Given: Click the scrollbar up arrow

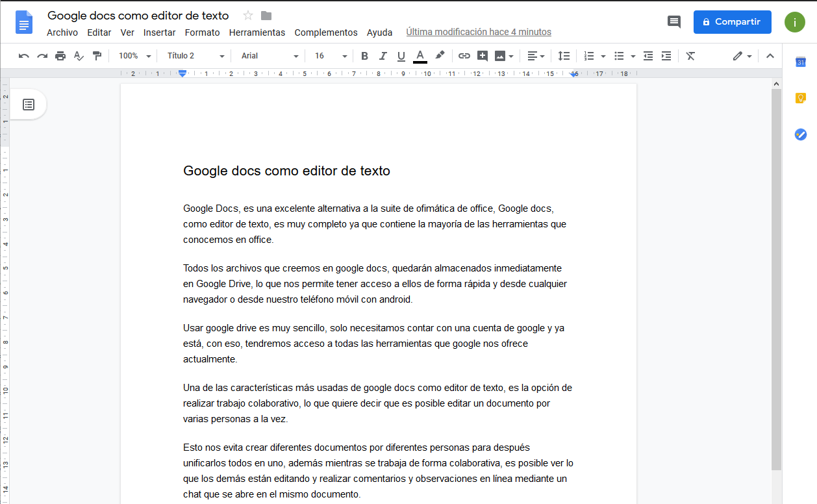Looking at the screenshot, I should click(776, 84).
